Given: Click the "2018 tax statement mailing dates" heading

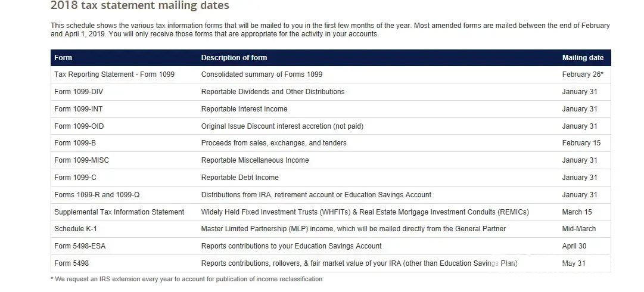Looking at the screenshot, I should [139, 6].
